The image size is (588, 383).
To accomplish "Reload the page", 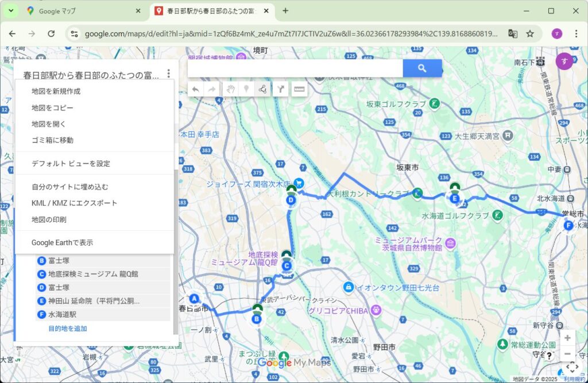I will tap(51, 34).
